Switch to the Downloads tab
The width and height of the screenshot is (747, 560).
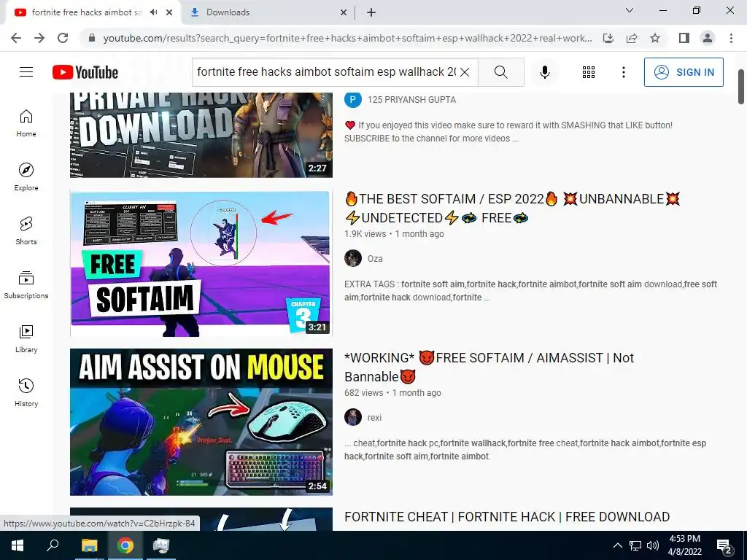pyautogui.click(x=267, y=12)
